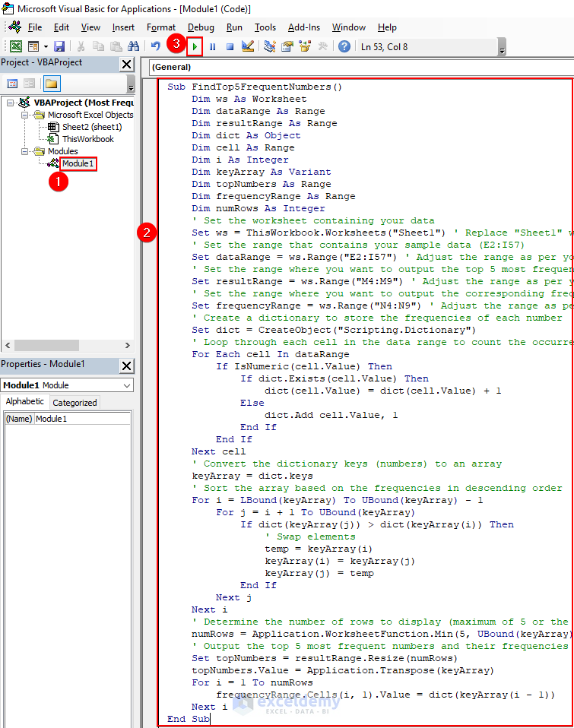574x728 pixels.
Task: Close the Project - VBAProject pane
Action: point(127,64)
